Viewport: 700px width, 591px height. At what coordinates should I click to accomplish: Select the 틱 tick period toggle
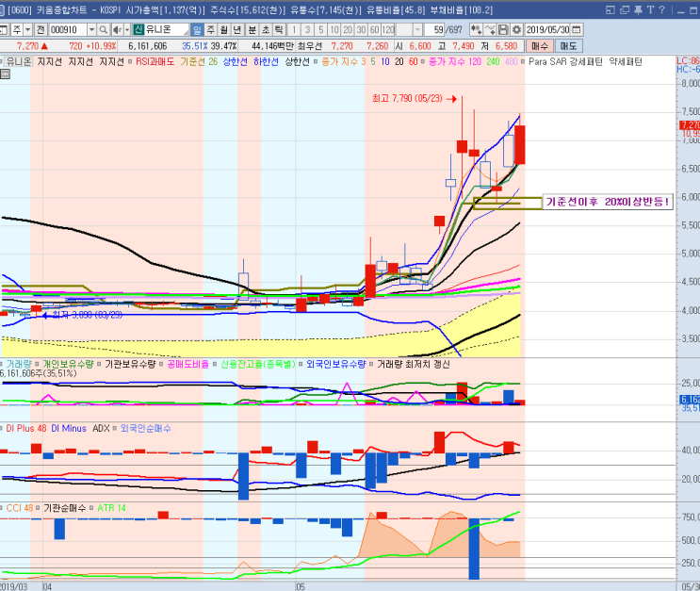tap(279, 30)
